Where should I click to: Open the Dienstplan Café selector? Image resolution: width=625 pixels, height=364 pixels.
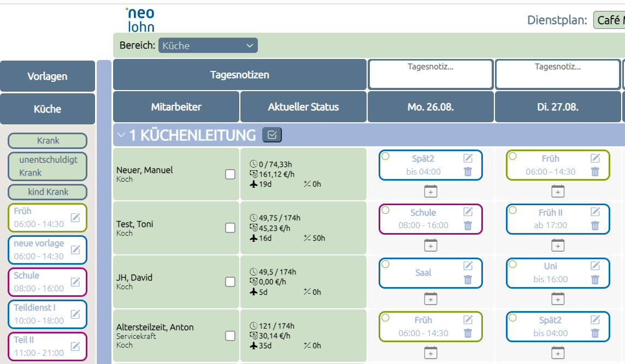tap(609, 20)
